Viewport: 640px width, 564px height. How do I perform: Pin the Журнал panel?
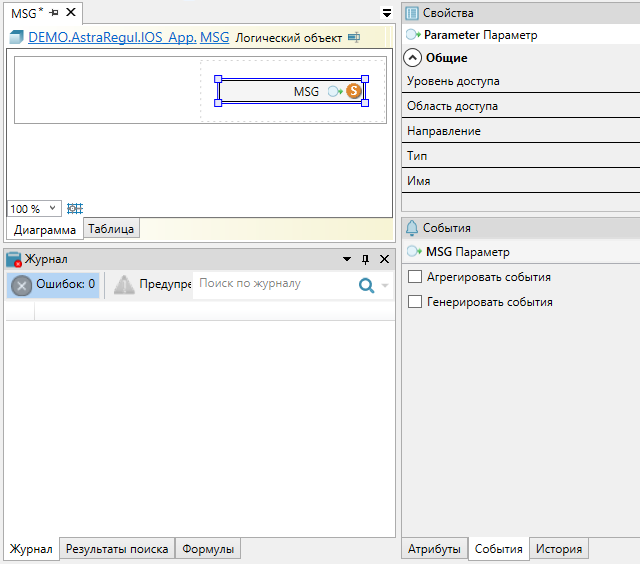tap(365, 259)
